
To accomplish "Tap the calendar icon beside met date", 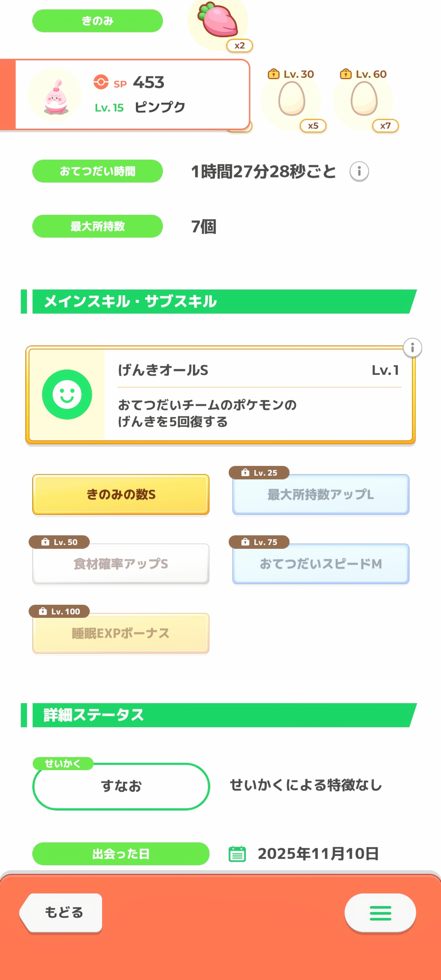I will coord(237,854).
